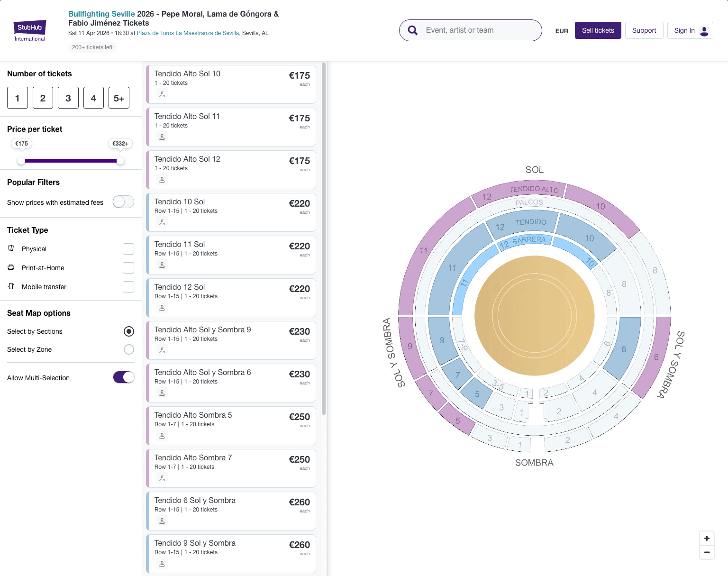
Task: Open the Bullfighting Seville link
Action: click(x=102, y=14)
